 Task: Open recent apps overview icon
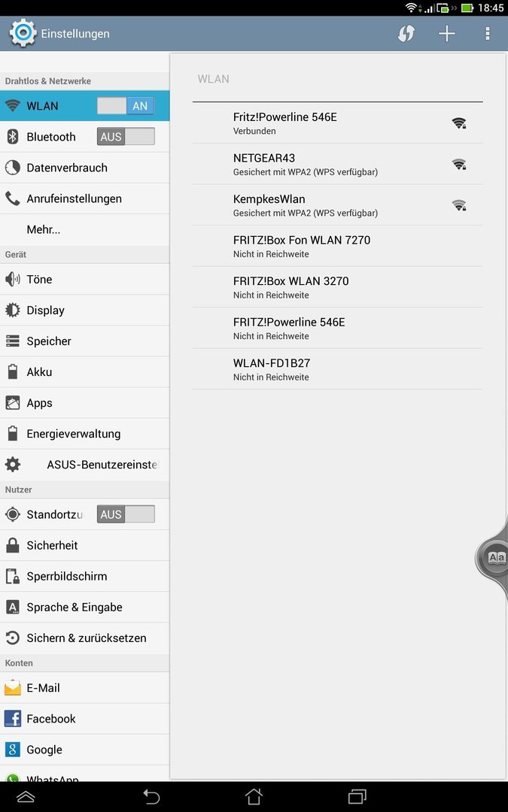[357, 796]
